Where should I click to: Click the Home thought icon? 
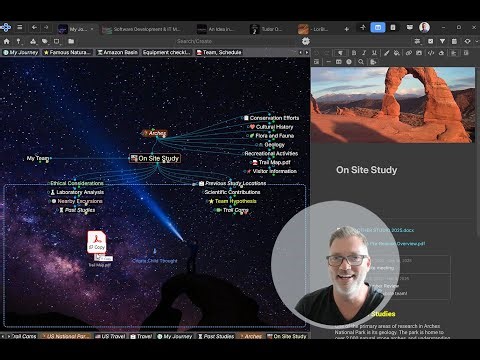pos(6,41)
